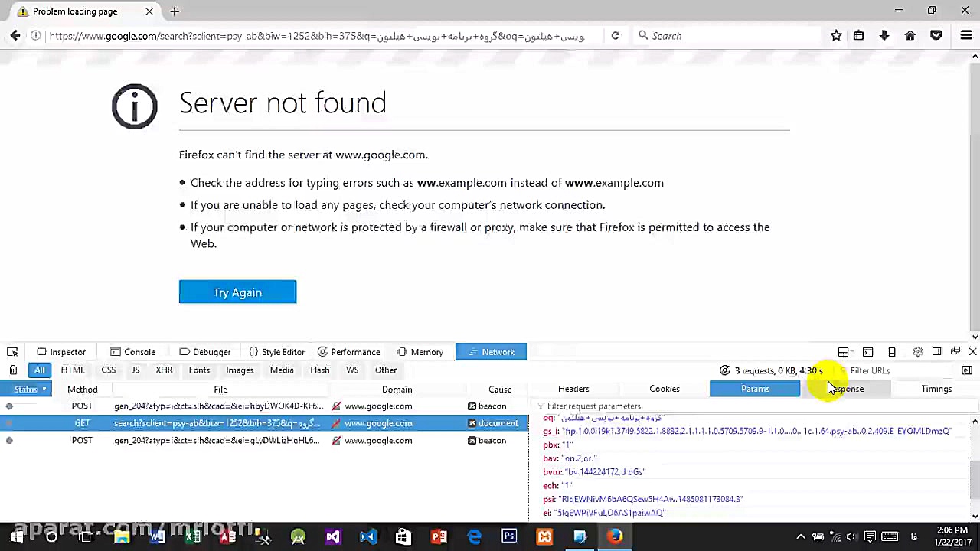Open performance analysis stopwatch icon
The width and height of the screenshot is (980, 551).
(x=724, y=370)
